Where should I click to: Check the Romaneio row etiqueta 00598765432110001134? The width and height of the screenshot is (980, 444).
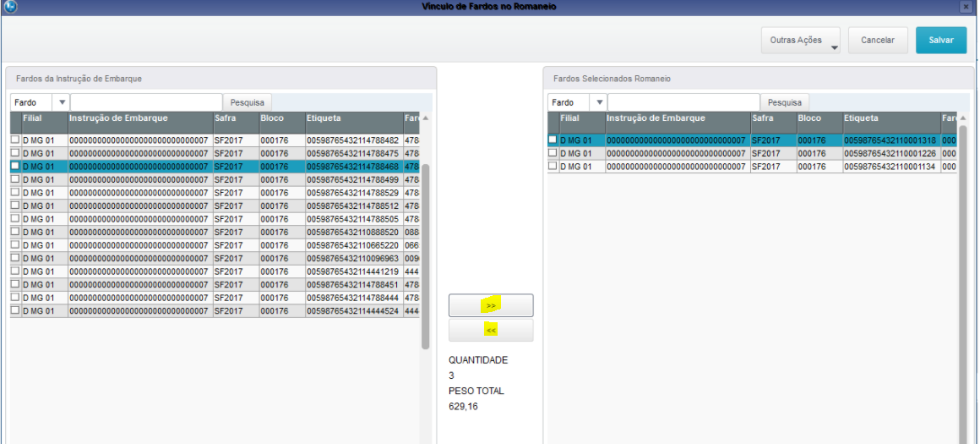pos(553,167)
